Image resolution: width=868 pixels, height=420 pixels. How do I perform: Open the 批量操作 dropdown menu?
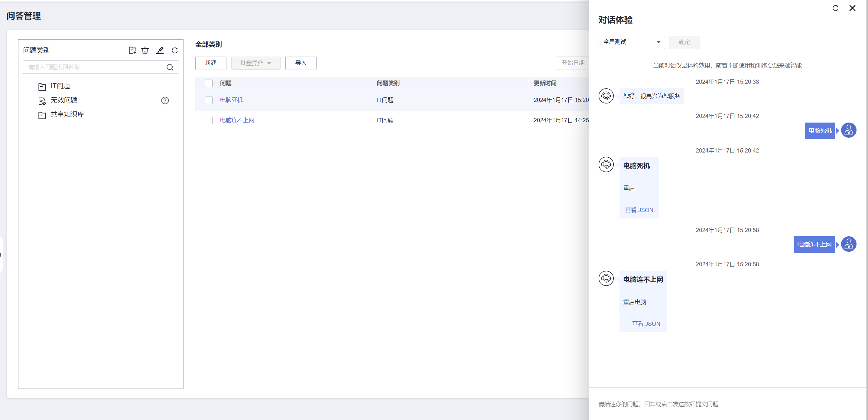click(255, 63)
